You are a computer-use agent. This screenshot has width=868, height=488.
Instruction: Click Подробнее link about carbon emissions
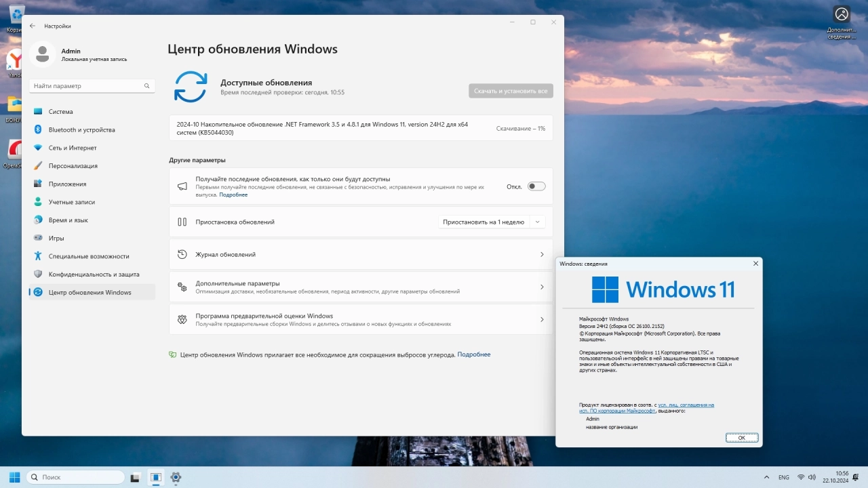474,354
